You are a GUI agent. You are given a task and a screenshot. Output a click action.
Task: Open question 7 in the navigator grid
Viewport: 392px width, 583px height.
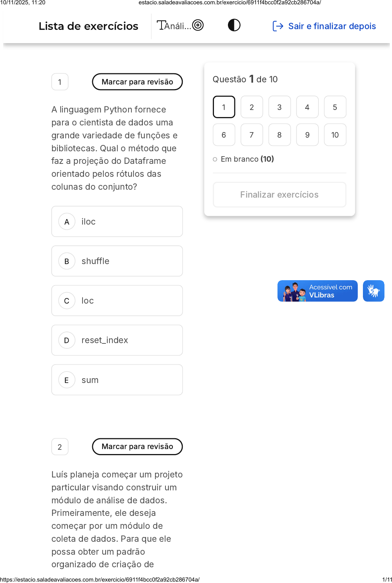tap(252, 135)
